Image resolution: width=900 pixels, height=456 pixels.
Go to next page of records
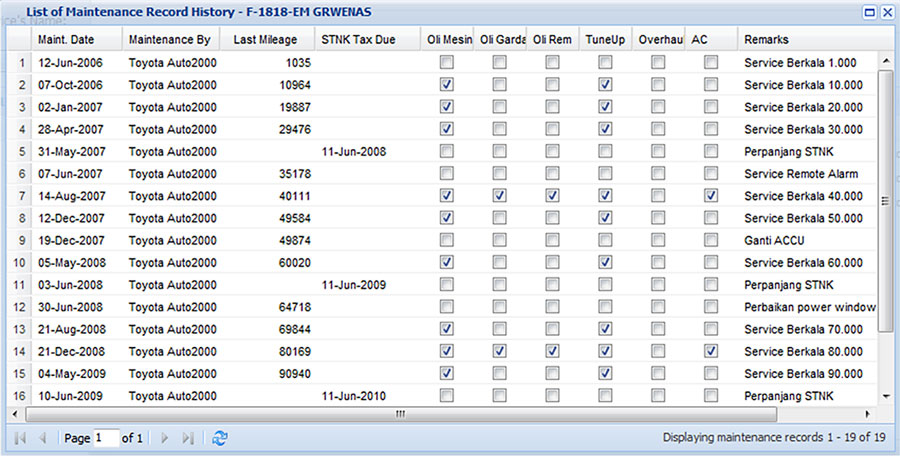pos(165,438)
